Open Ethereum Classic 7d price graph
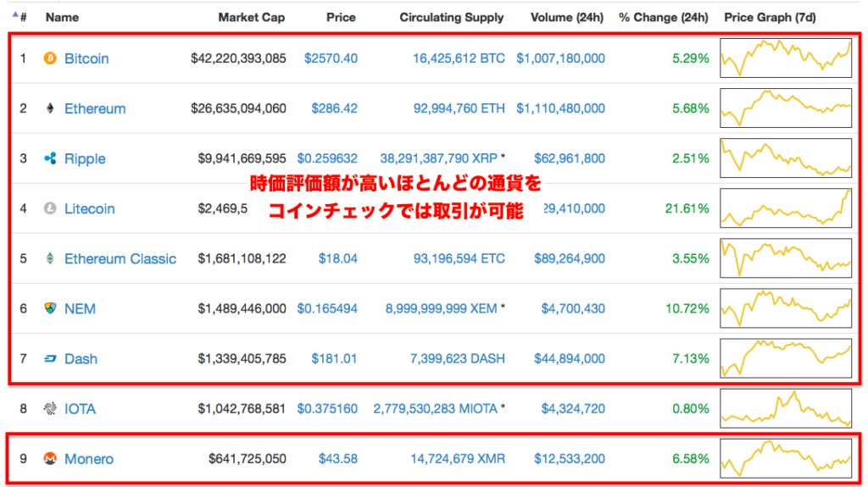The width and height of the screenshot is (868, 487). (x=786, y=258)
